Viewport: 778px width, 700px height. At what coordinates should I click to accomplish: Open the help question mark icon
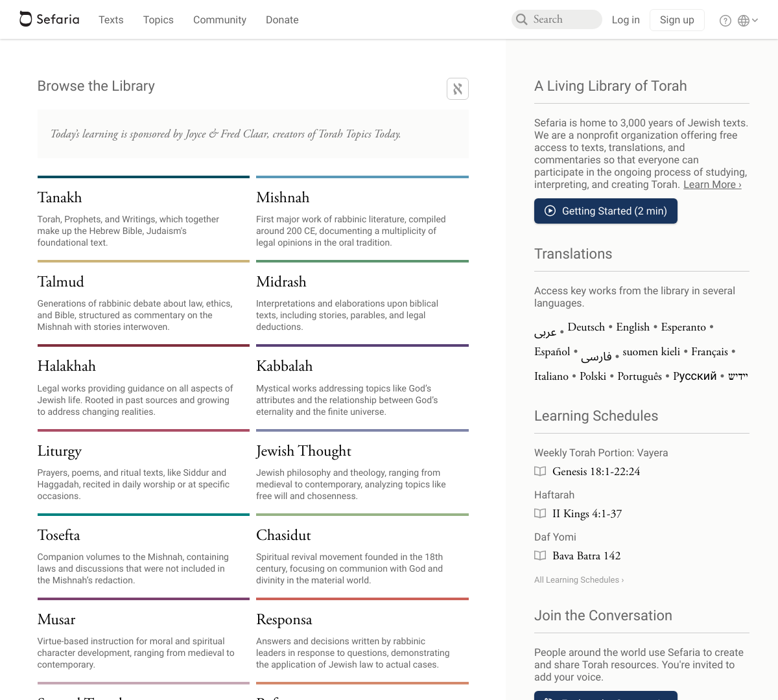tap(725, 21)
